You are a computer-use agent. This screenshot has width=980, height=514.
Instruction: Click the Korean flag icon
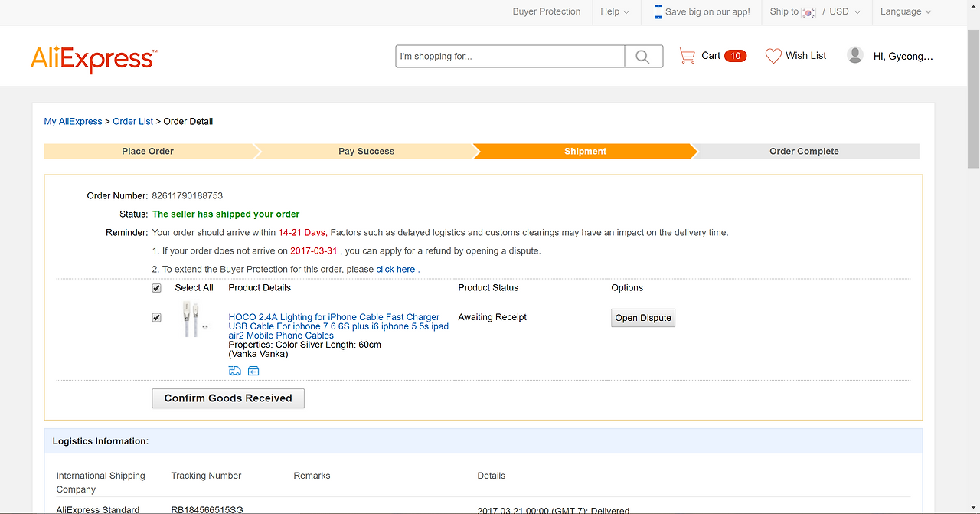pyautogui.click(x=808, y=12)
